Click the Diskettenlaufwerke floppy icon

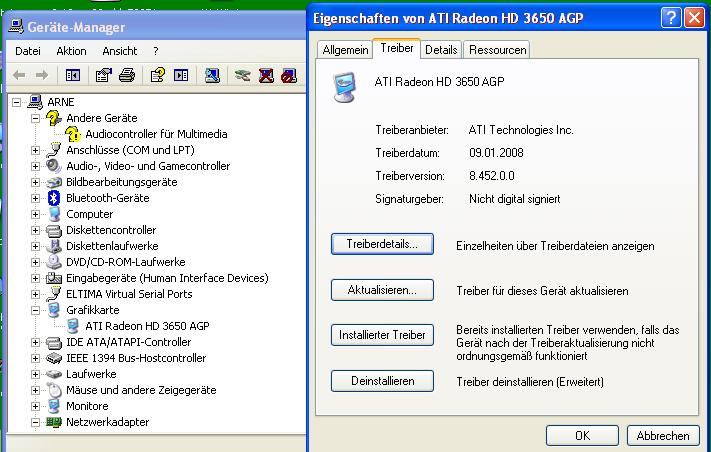(x=54, y=246)
